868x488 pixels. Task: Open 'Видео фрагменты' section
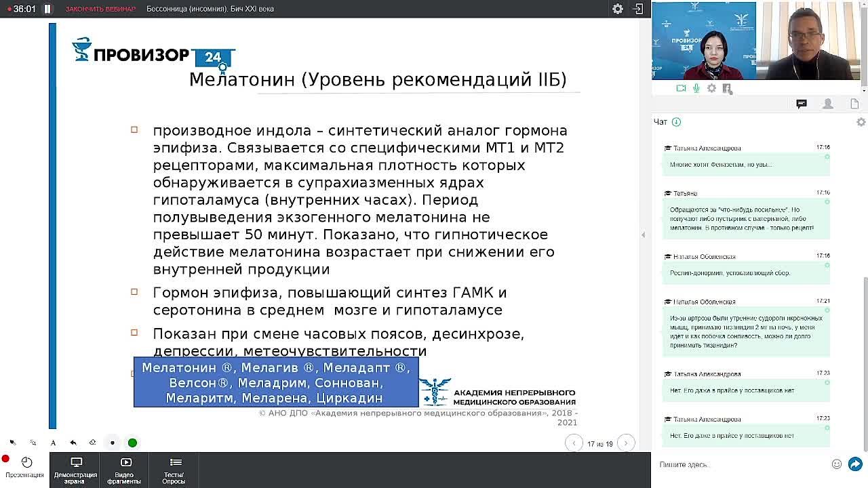125,470
